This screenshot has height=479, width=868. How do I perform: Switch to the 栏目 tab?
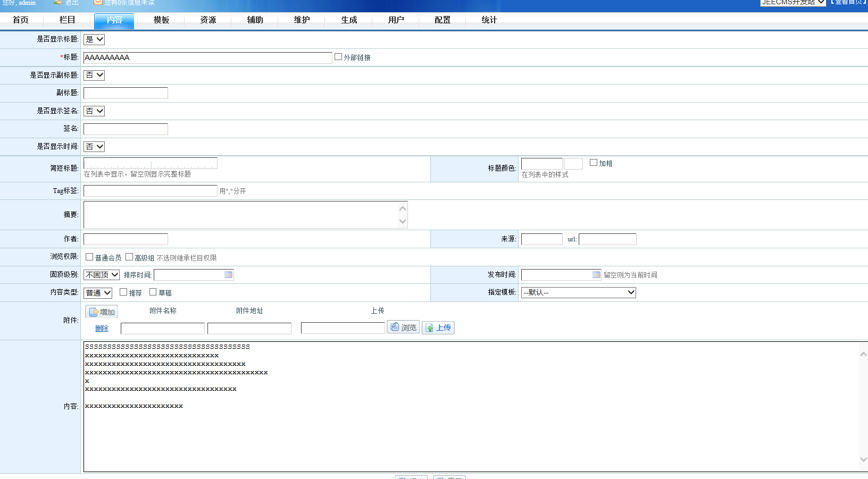[x=68, y=20]
